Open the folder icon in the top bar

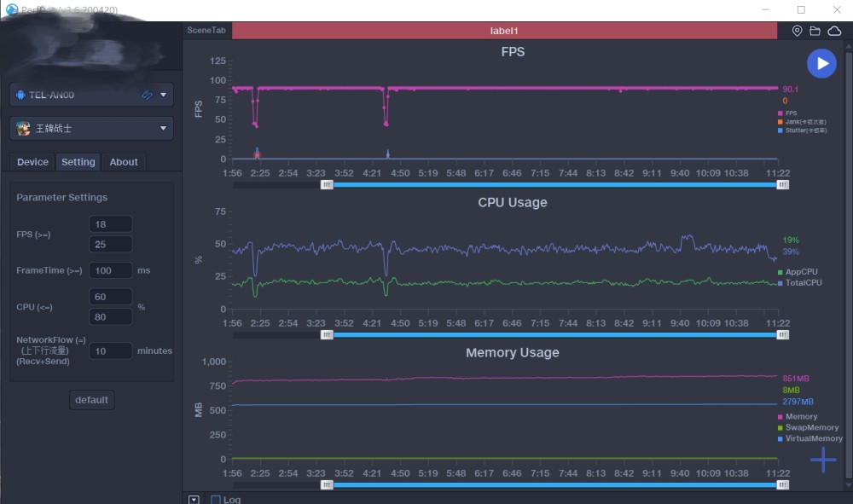(815, 31)
